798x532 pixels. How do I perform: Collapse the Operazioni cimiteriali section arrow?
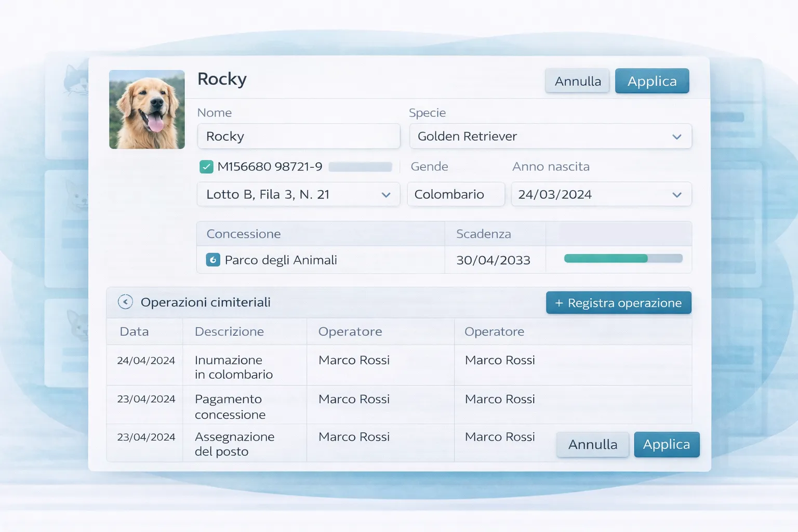click(x=125, y=302)
